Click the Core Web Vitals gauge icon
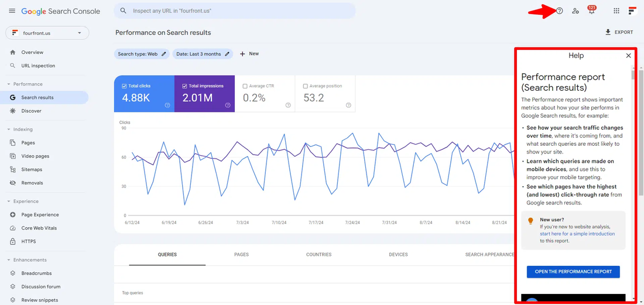 tap(13, 228)
